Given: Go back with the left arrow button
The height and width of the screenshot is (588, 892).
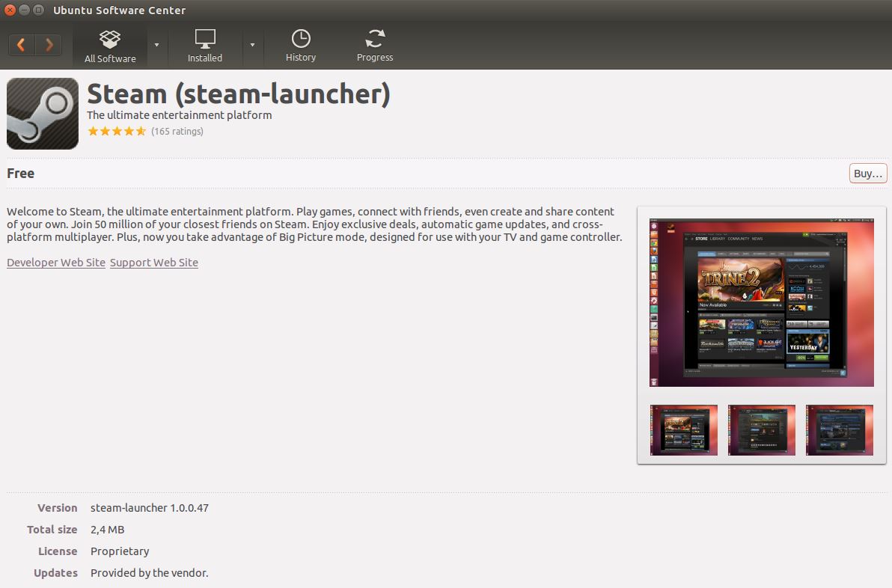Looking at the screenshot, I should (22, 44).
